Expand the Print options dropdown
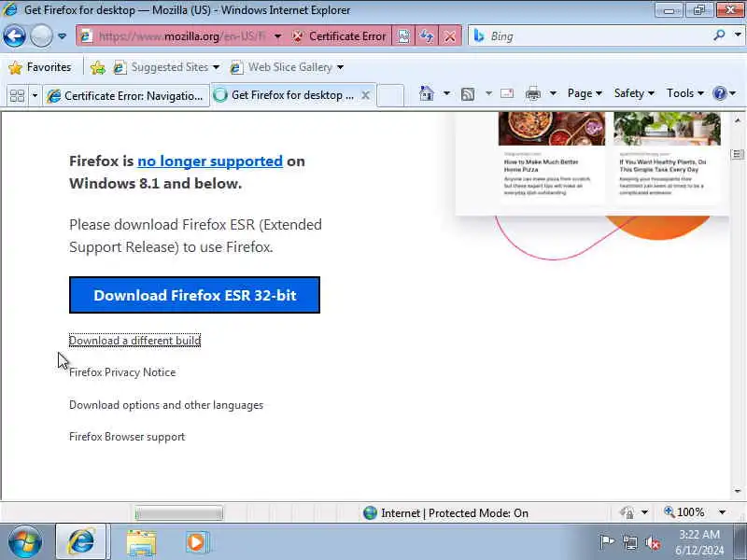This screenshot has height=560, width=747. pyautogui.click(x=553, y=93)
